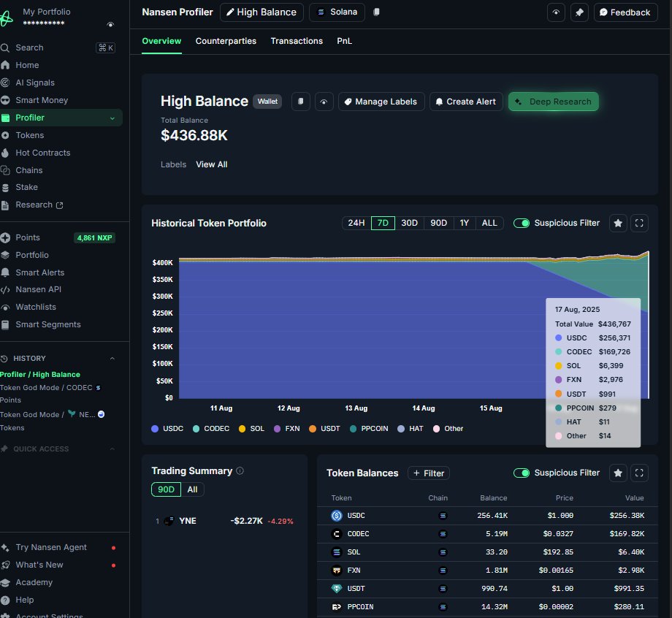This screenshot has width=672, height=618.
Task: Open Portfolio in sidebar
Action: (x=32, y=255)
